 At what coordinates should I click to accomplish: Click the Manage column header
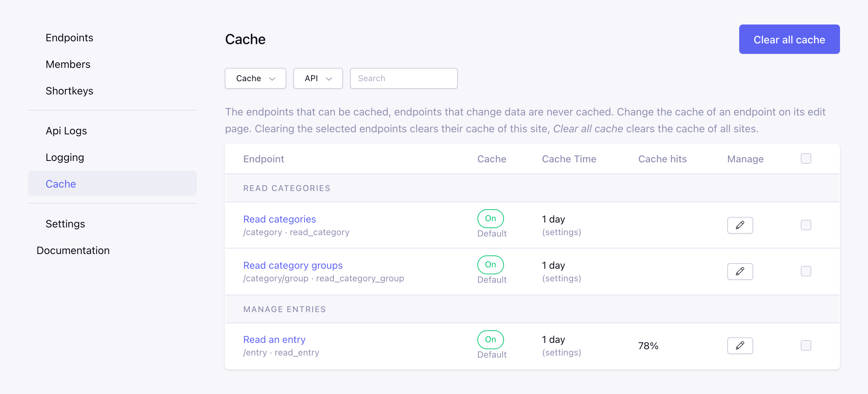click(x=745, y=159)
